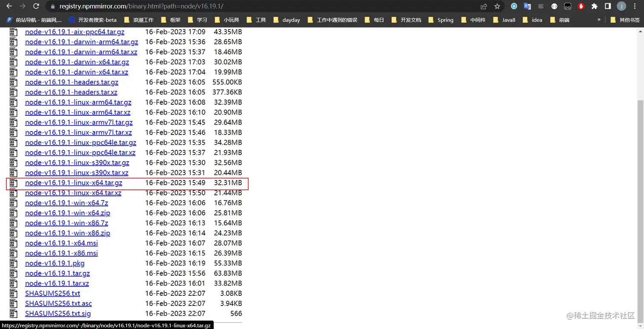Go back to the previous page
The width and height of the screenshot is (644, 329).
(9, 6)
